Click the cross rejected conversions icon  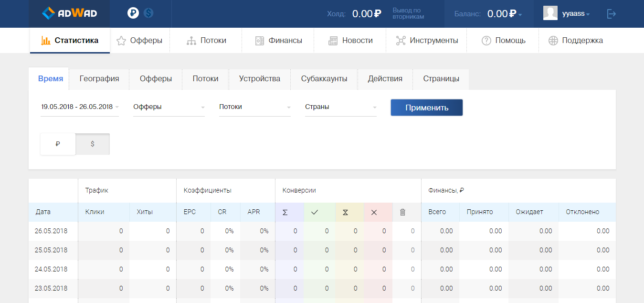[x=374, y=212]
